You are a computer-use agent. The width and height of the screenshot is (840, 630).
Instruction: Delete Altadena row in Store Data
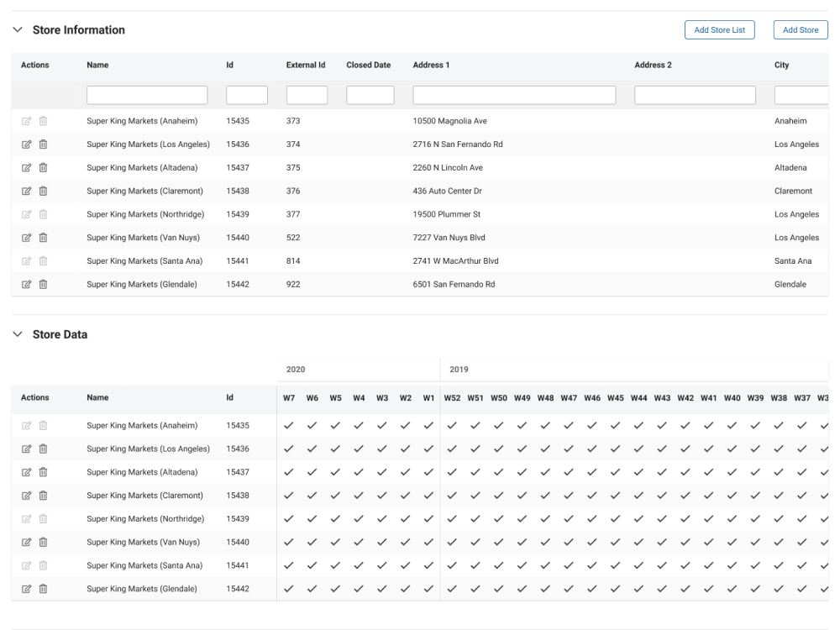(44, 472)
